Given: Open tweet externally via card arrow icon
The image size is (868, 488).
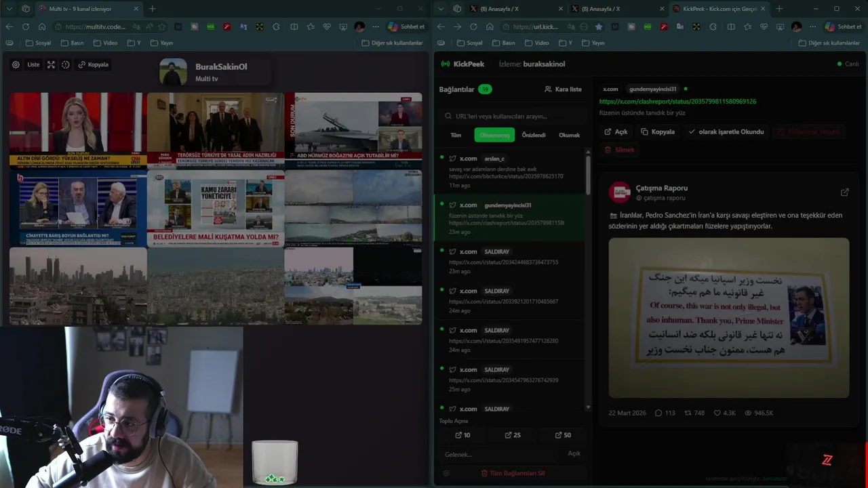Looking at the screenshot, I should [844, 192].
